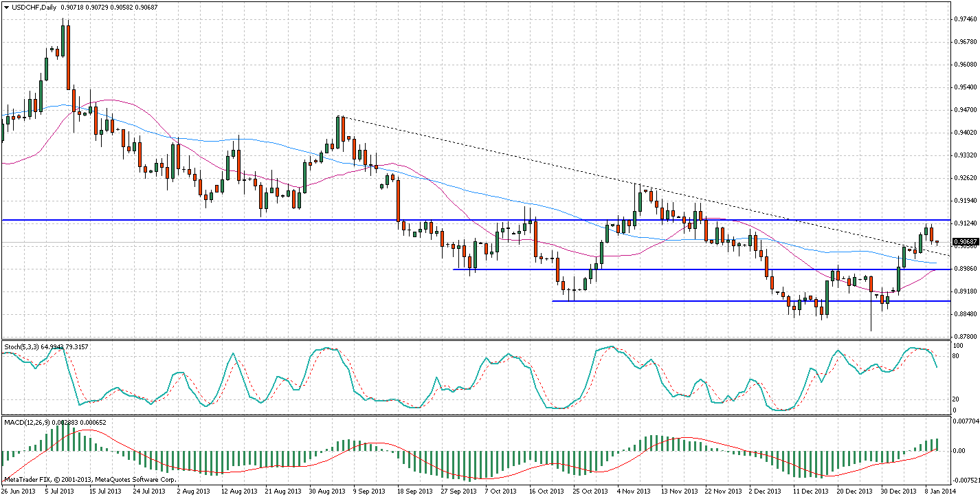Click the 27 Sep 2013 date label

click(458, 492)
